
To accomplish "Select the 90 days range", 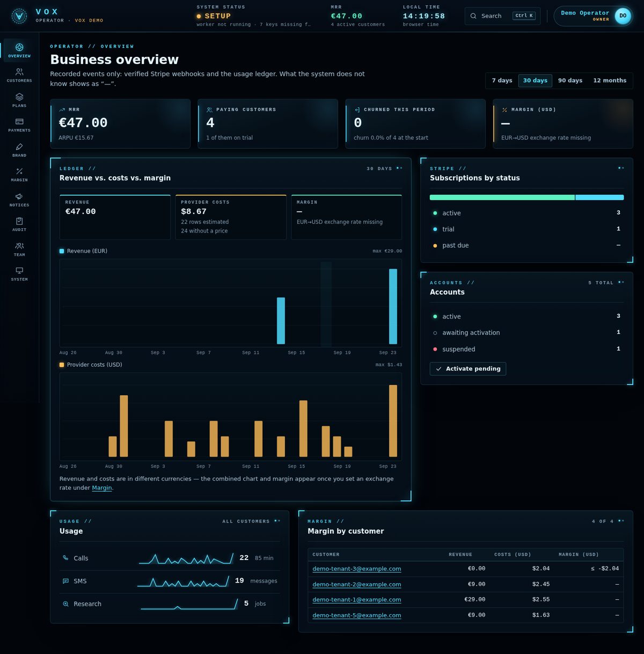I will 570,81.
